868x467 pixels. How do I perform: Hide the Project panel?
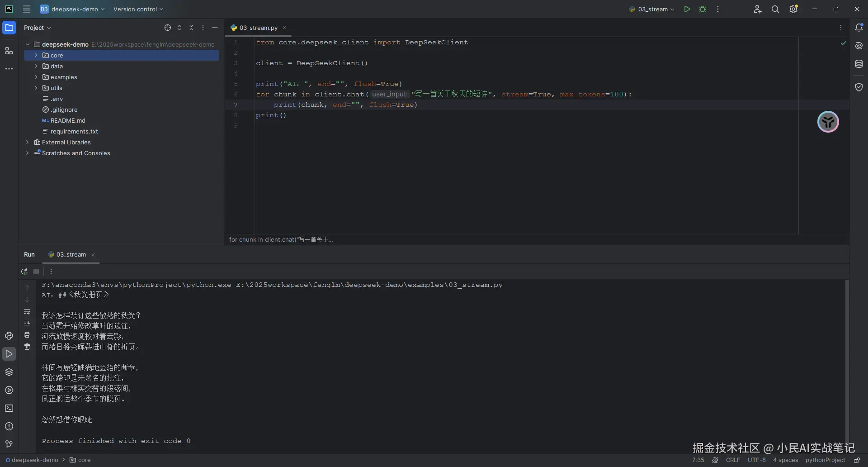[215, 28]
